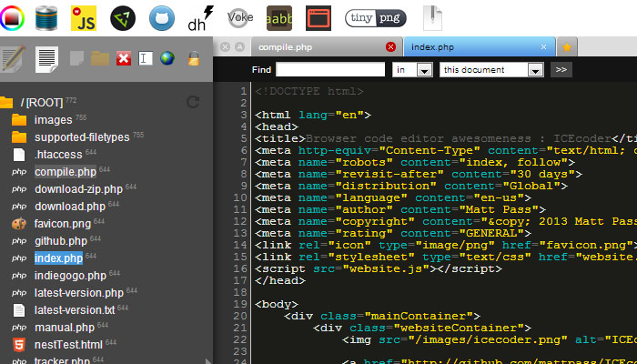Viewport: 637px width, 364px height.
Task: Open the yellow JS plugin icon
Action: 85,17
